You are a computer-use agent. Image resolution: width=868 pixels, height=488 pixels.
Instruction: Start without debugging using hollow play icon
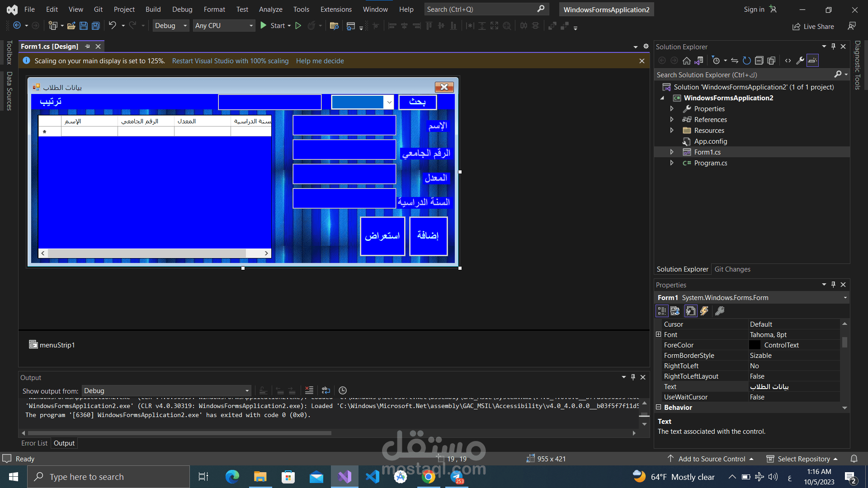click(298, 26)
